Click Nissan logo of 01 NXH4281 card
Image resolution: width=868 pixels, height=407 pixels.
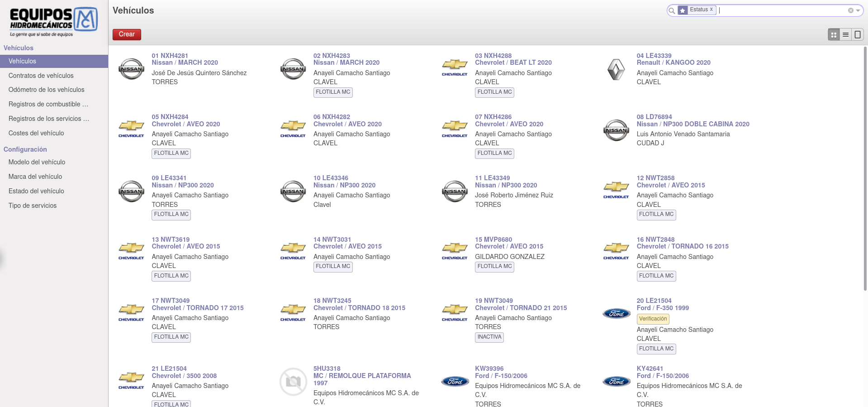(131, 69)
